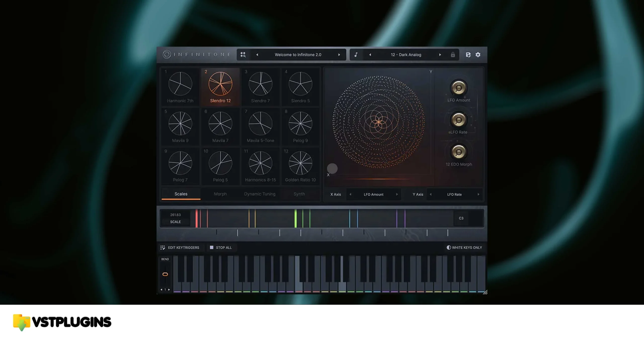Click the music note sound icon
This screenshot has height=341, width=644.
click(356, 55)
